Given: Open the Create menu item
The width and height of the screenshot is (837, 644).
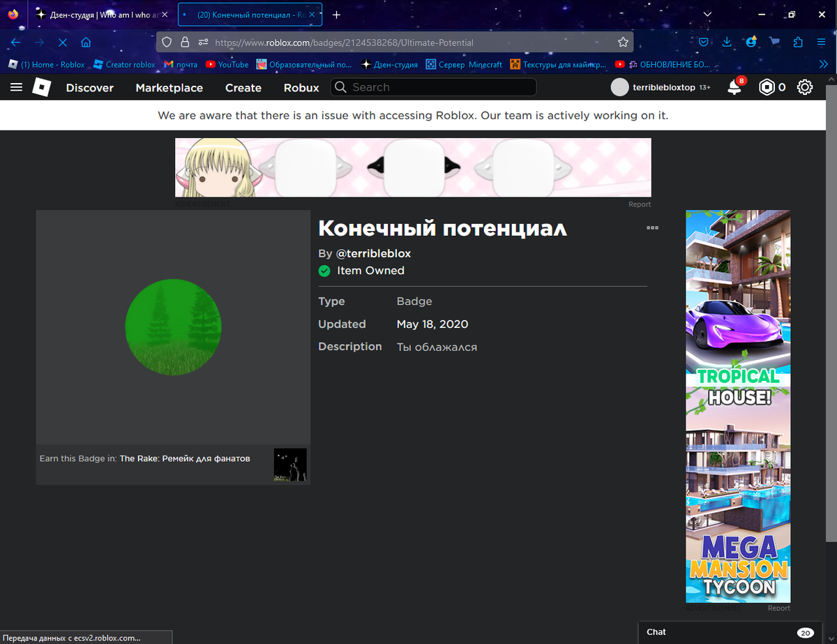Looking at the screenshot, I should pyautogui.click(x=243, y=87).
